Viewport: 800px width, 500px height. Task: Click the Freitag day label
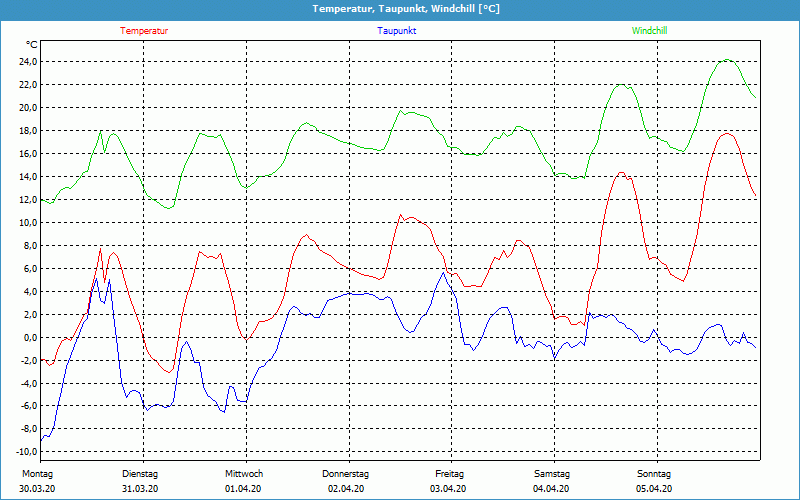coord(449,474)
